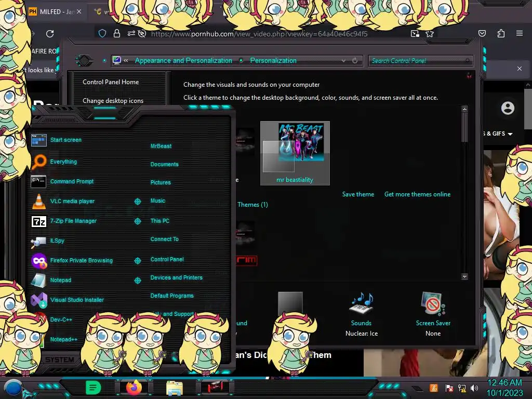Close the first Firefox tab

click(x=79, y=11)
